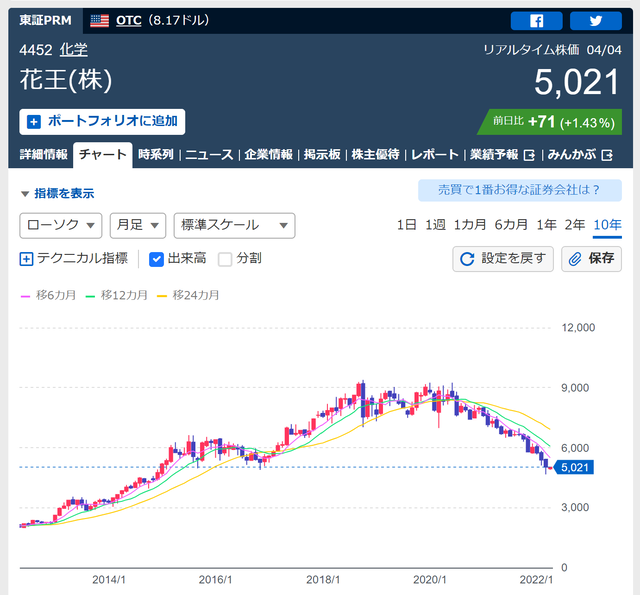
Task: Click the 前日比 +71 change badge
Action: tap(550, 122)
